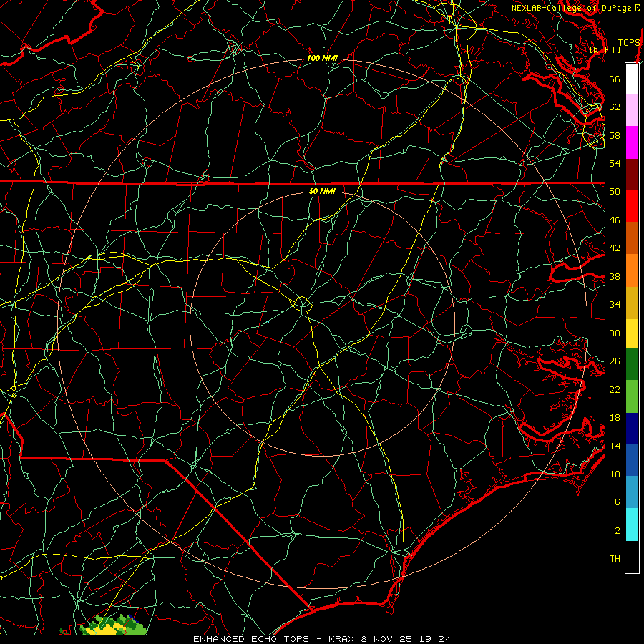644x644 pixels.
Task: Click the yellow legend color band
Action: click(632, 333)
